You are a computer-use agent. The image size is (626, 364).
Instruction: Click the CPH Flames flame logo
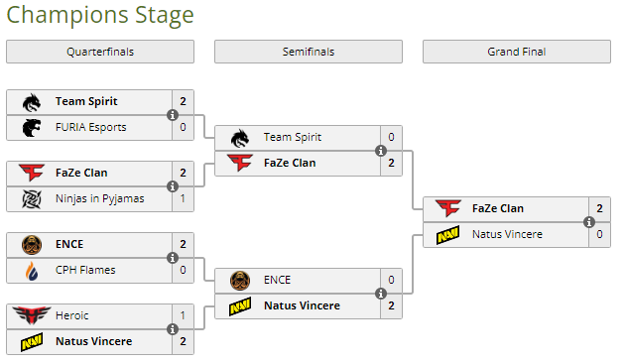point(32,271)
